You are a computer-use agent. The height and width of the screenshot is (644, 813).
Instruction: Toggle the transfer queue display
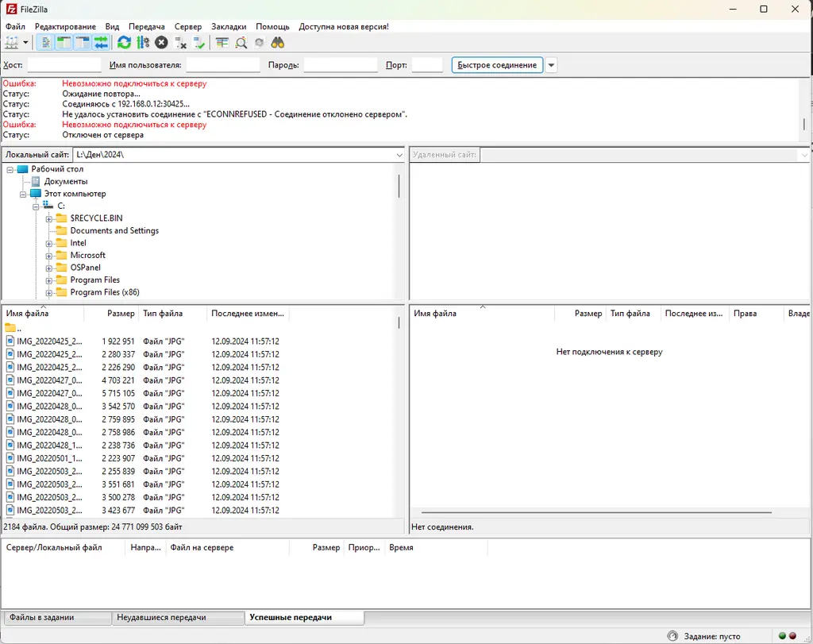pyautogui.click(x=101, y=43)
